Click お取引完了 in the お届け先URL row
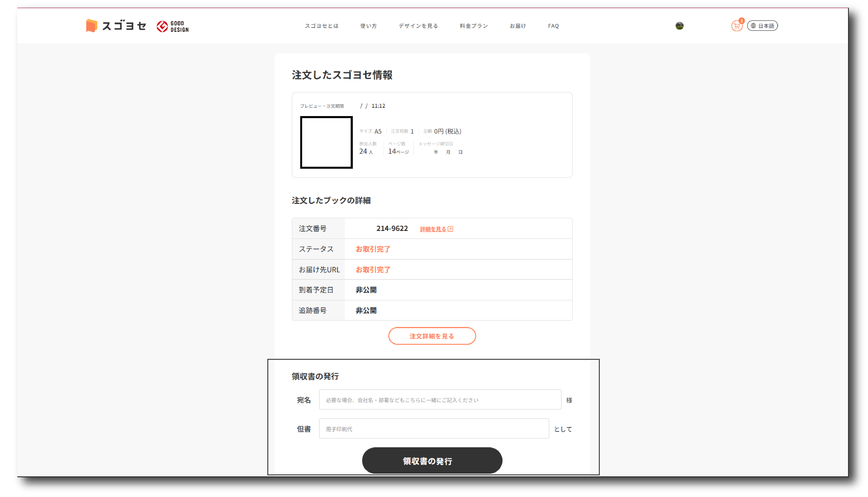868x497 pixels. (373, 269)
